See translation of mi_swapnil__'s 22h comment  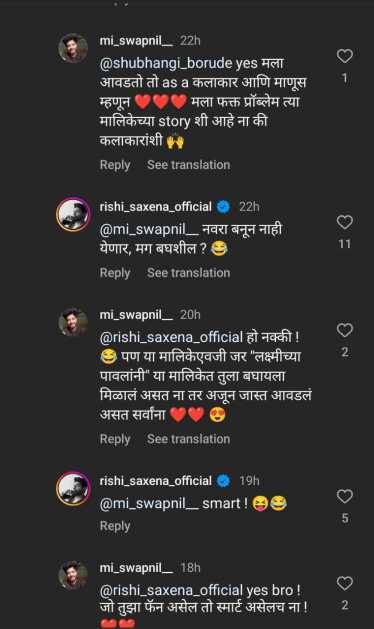[x=189, y=165]
